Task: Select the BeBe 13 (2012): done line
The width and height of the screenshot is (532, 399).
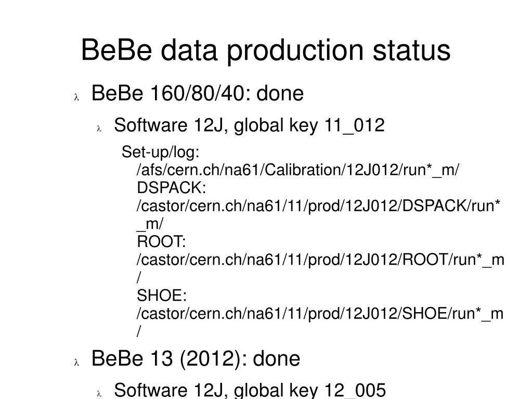Action: click(196, 358)
